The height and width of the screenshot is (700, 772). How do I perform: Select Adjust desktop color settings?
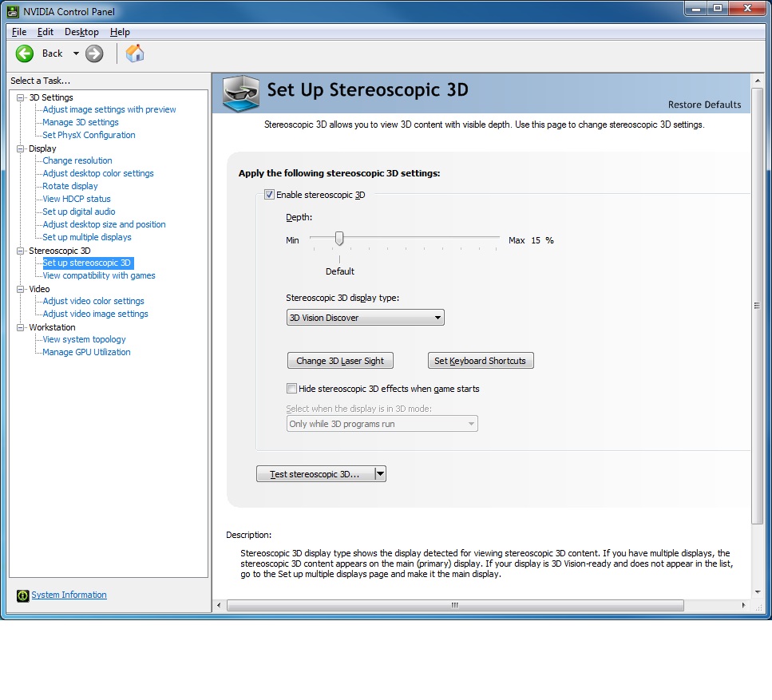[98, 173]
